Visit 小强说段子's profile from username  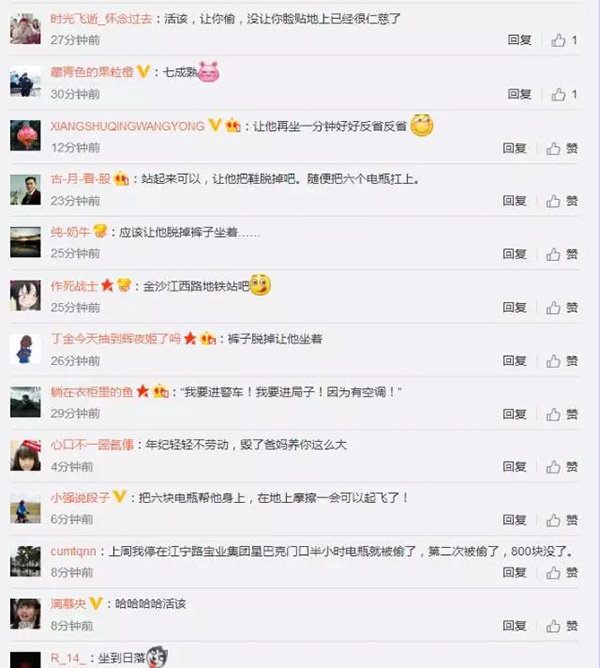[80, 498]
